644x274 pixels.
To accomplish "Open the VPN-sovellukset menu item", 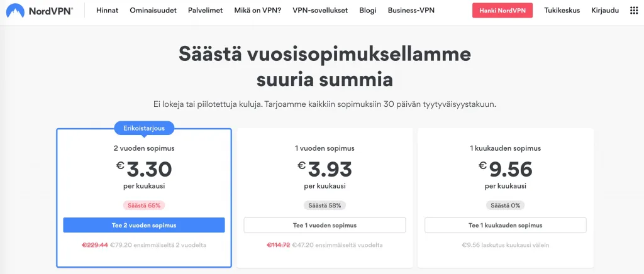I will click(320, 11).
